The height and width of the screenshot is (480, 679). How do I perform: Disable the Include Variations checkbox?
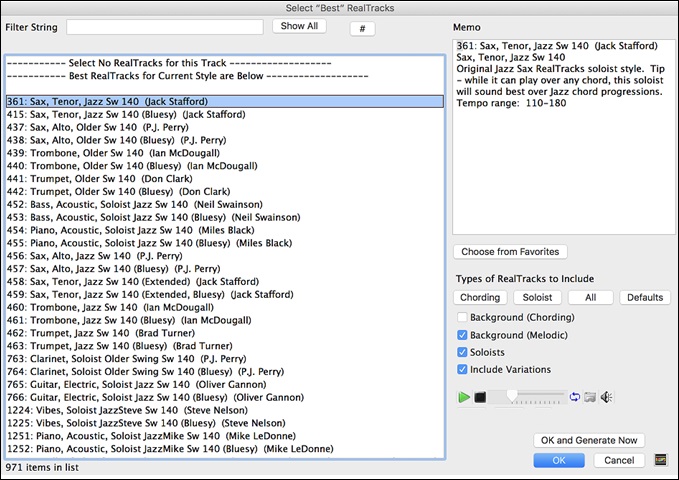click(462, 370)
